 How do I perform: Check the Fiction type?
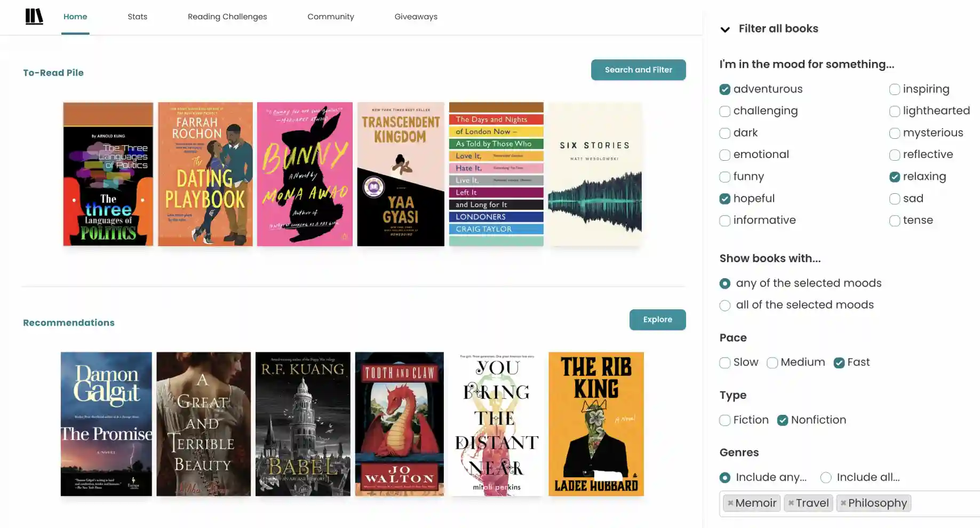pyautogui.click(x=724, y=421)
